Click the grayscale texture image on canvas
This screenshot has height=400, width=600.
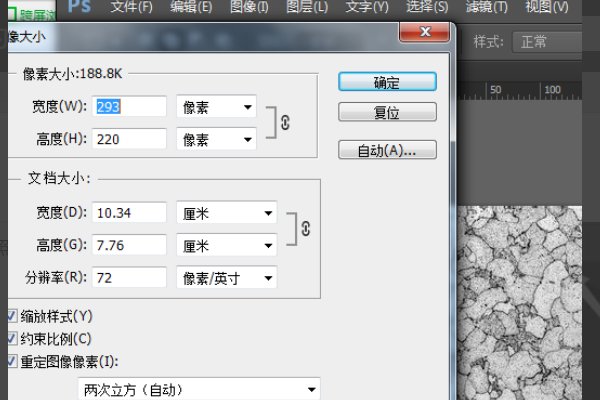[x=520, y=303]
